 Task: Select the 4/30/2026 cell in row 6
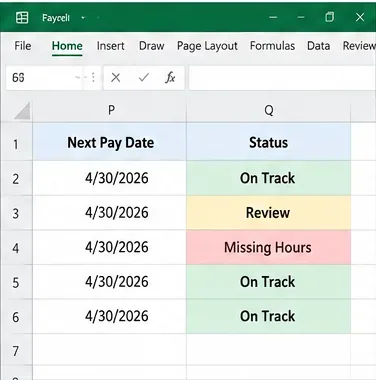[110, 316]
